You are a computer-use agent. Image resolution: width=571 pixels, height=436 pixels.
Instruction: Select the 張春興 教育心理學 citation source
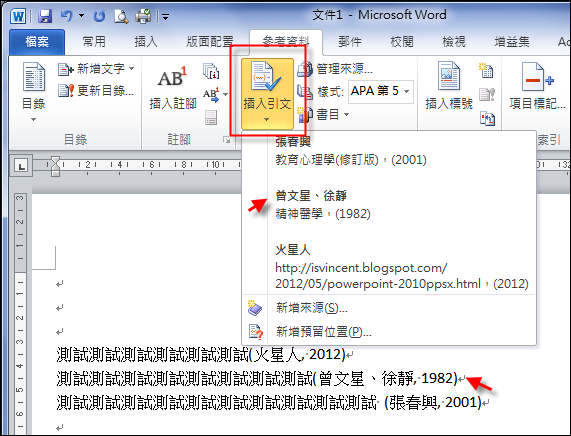[x=389, y=151]
